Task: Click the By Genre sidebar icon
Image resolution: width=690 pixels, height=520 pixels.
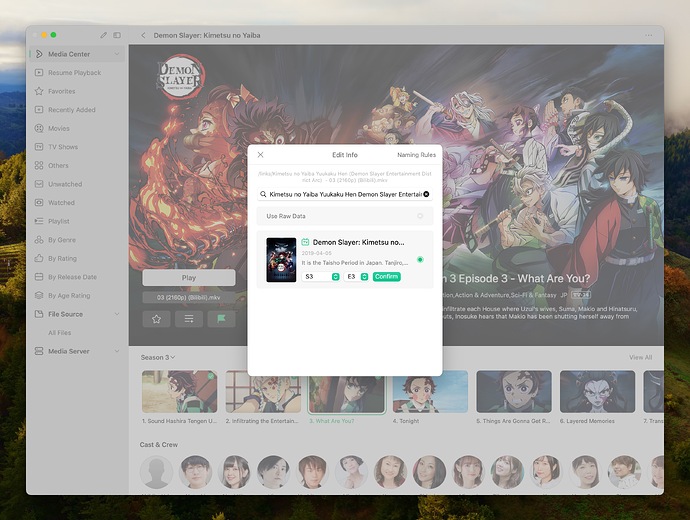Action: pos(39,240)
